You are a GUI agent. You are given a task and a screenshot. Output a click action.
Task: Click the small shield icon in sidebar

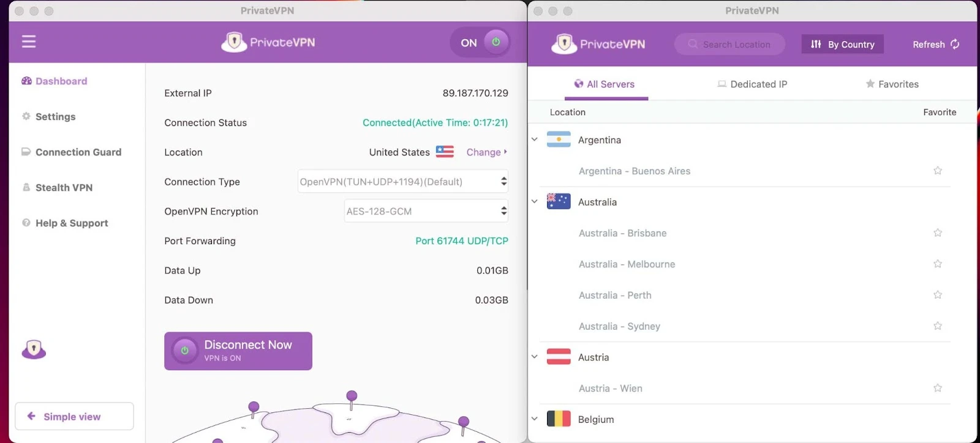34,349
